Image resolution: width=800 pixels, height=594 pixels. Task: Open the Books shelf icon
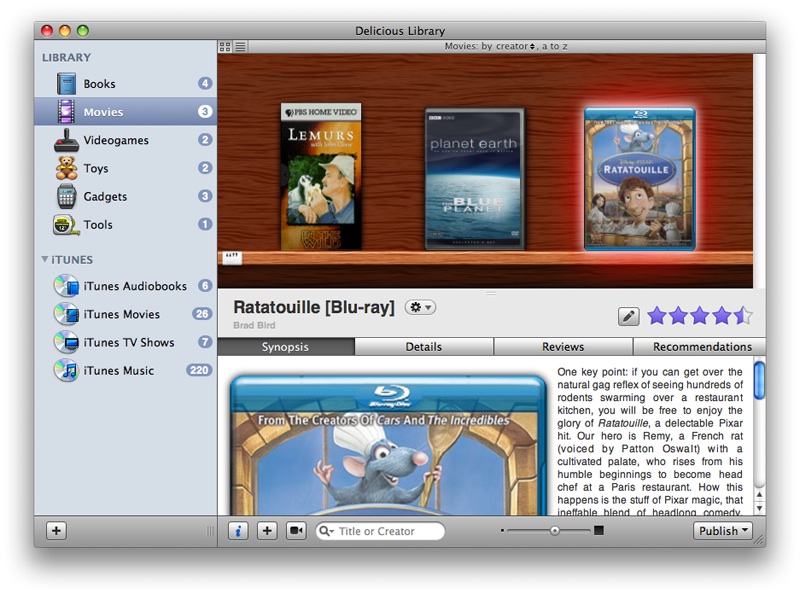click(x=66, y=84)
